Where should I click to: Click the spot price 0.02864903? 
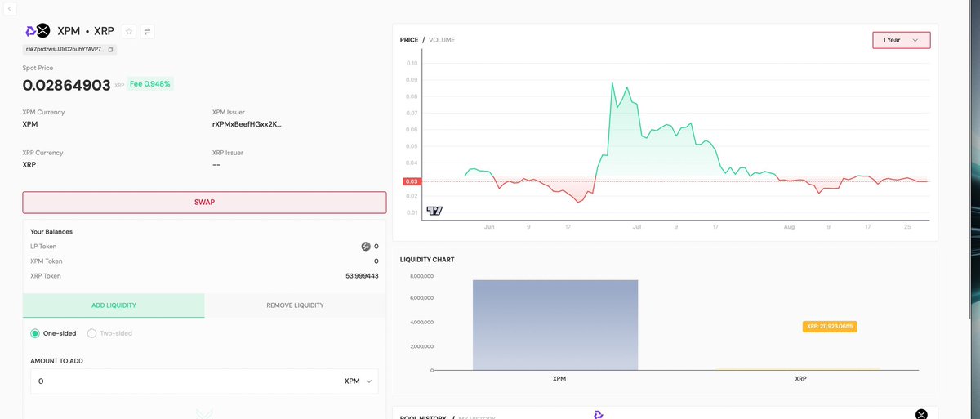pyautogui.click(x=66, y=84)
